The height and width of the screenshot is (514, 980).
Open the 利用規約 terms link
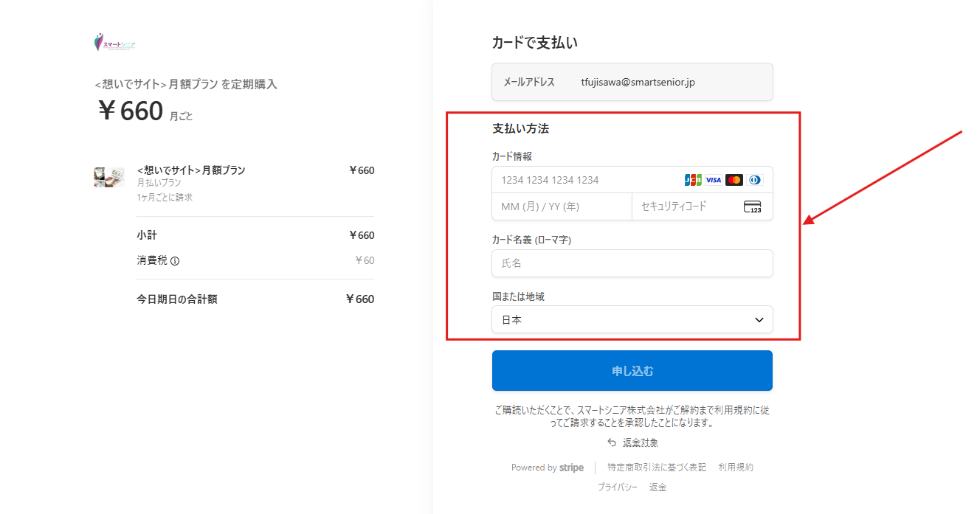(x=736, y=468)
